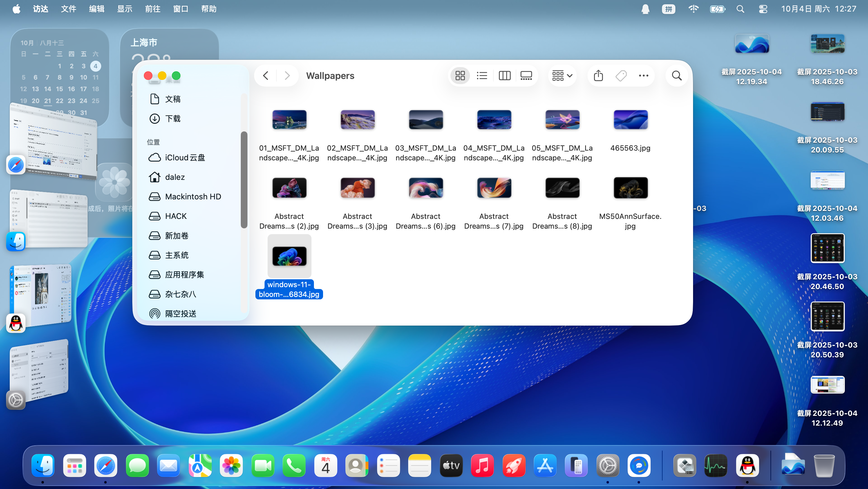This screenshot has width=868, height=489.
Task: Open the 前往 menu
Action: tap(152, 9)
